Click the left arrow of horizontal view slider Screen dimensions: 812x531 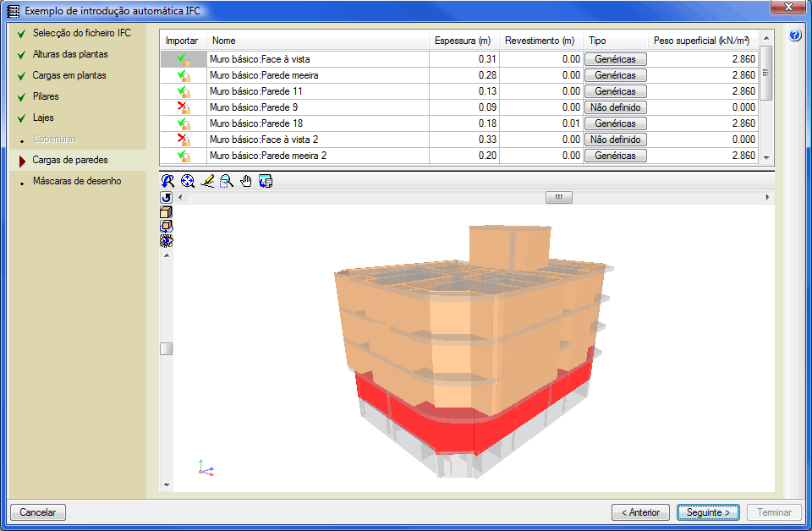180,198
